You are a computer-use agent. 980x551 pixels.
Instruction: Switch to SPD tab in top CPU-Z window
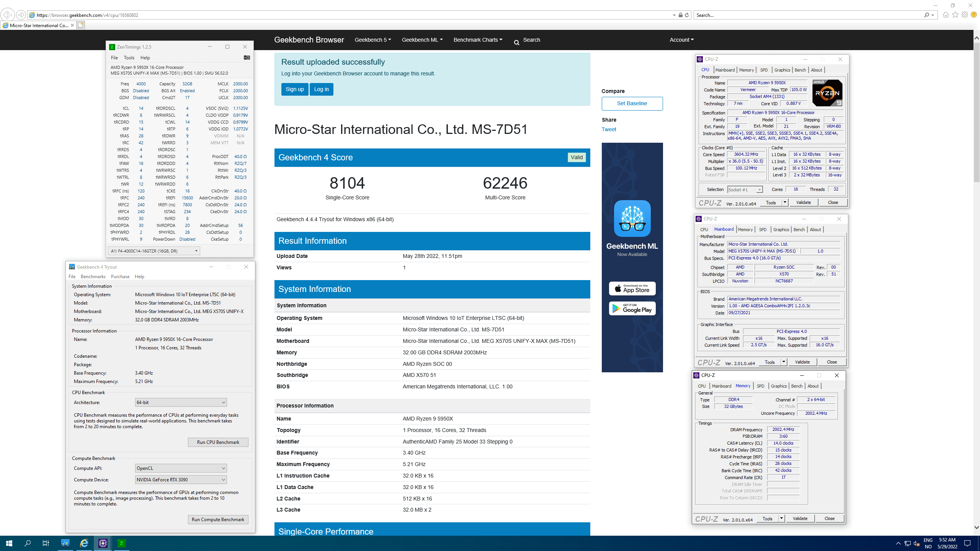click(x=764, y=70)
